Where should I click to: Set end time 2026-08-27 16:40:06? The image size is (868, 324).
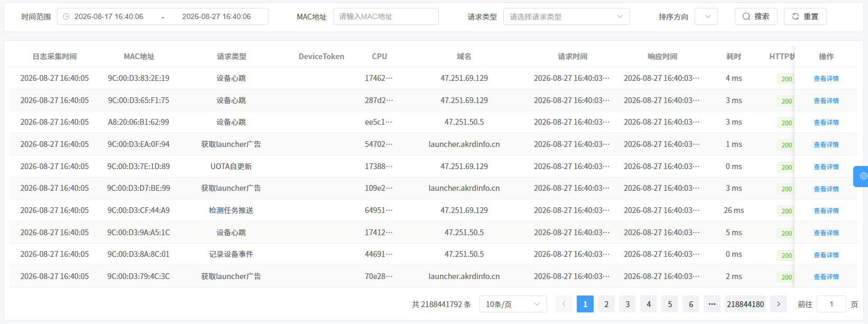[x=217, y=16]
